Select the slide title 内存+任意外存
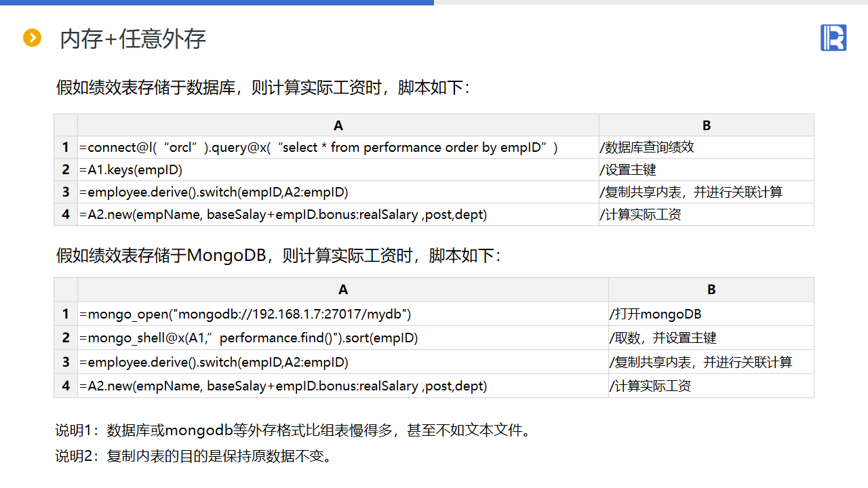Screen dimensions: 868x488 tap(133, 39)
